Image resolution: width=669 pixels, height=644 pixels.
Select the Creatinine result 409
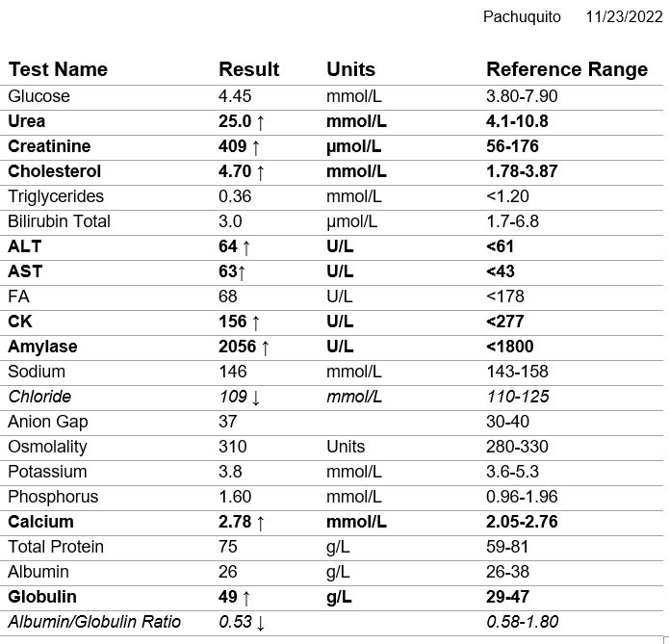point(232,146)
